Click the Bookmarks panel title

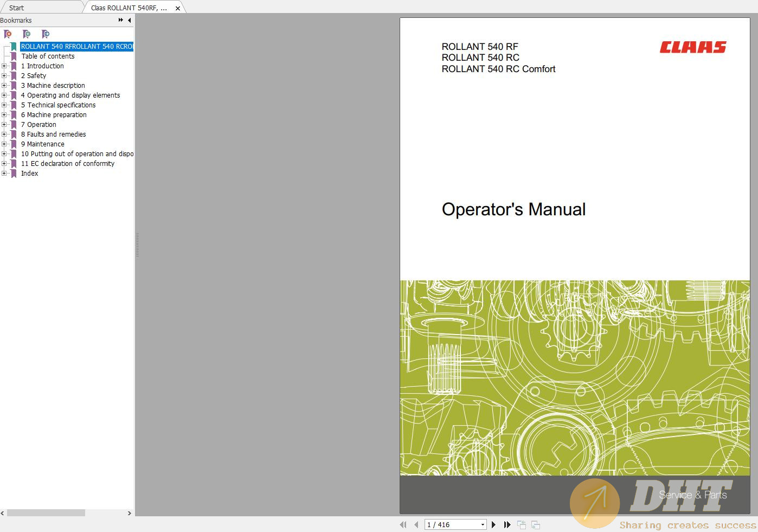16,20
